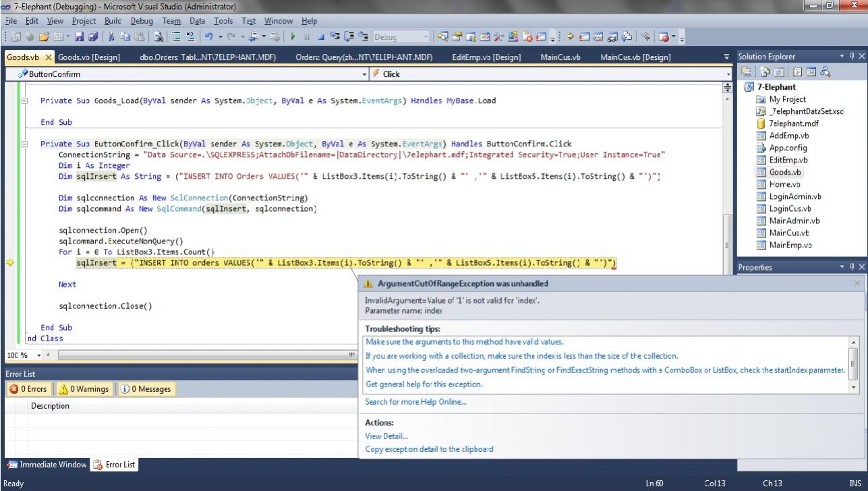The height and width of the screenshot is (491, 868).
Task: Click the yellow current-statement arrow in margin
Action: click(x=9, y=263)
